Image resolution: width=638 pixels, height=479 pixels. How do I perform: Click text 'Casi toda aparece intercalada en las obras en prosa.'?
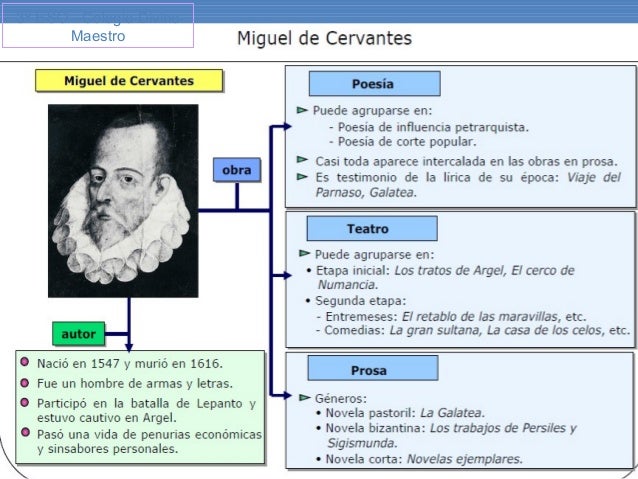tap(467, 162)
